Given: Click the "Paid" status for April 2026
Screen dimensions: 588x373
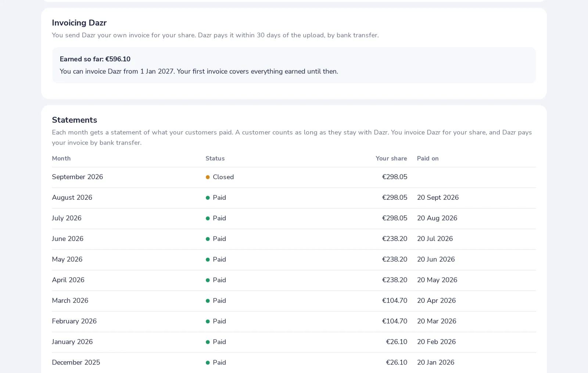Looking at the screenshot, I should tap(216, 280).
